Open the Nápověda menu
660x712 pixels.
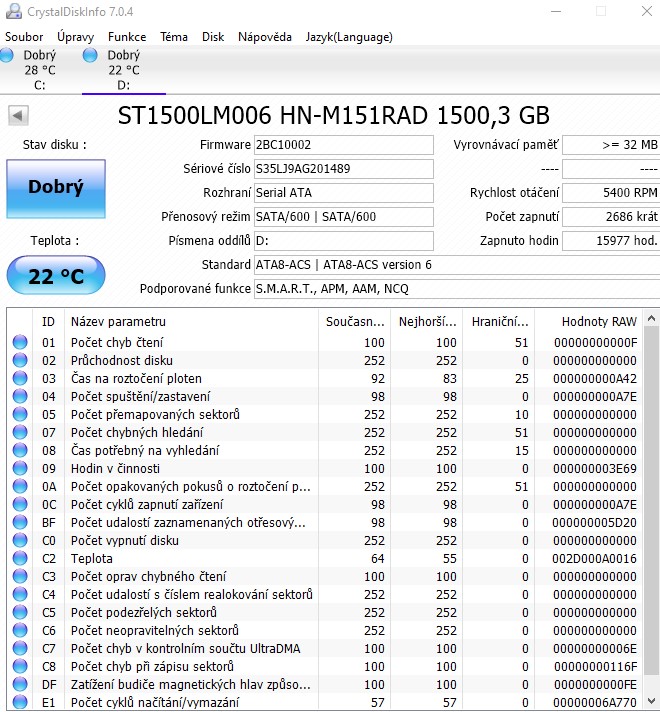click(265, 37)
